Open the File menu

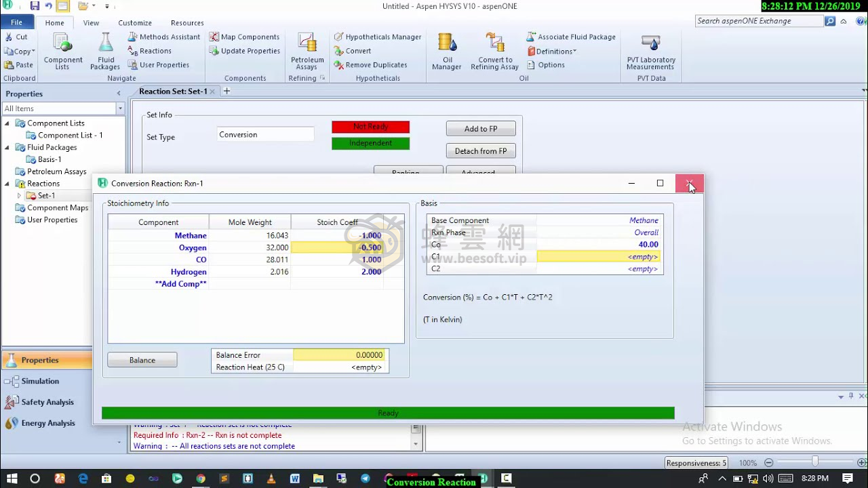click(x=16, y=22)
